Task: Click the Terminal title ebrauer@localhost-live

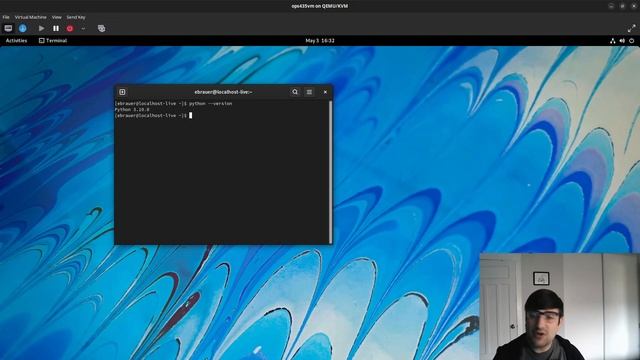Action: [x=223, y=92]
